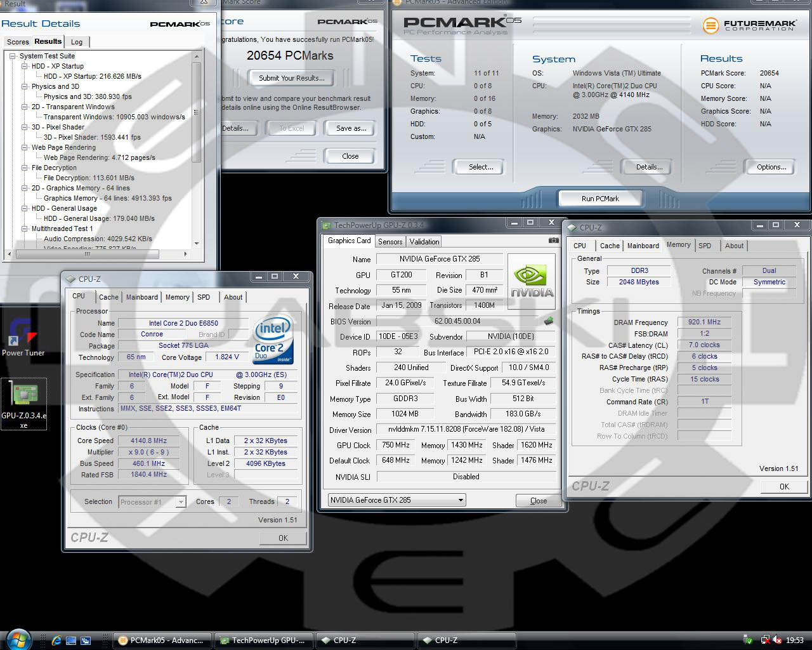Click the GPU-Z title bar icon
Viewport: 812px width, 650px height.
tap(327, 225)
